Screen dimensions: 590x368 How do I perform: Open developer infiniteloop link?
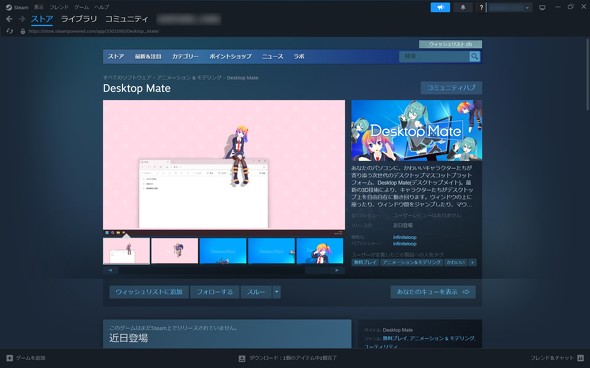click(x=404, y=237)
